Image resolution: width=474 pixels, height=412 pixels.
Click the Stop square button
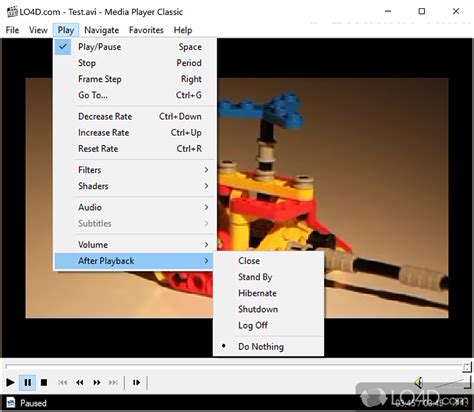44,382
